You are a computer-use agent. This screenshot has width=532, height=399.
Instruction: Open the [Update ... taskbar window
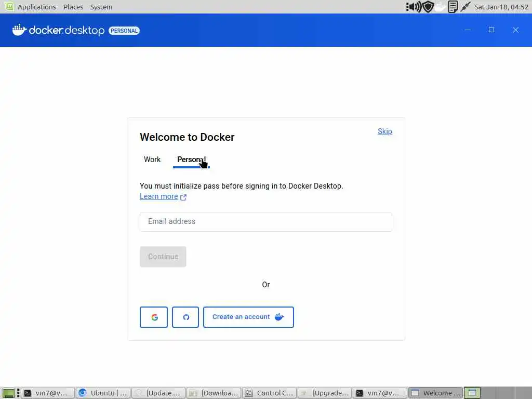pos(158,393)
